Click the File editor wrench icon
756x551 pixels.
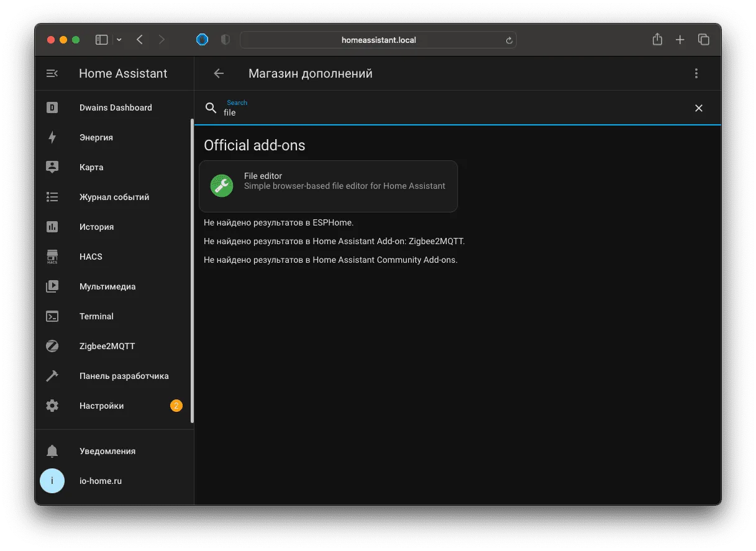click(x=222, y=186)
